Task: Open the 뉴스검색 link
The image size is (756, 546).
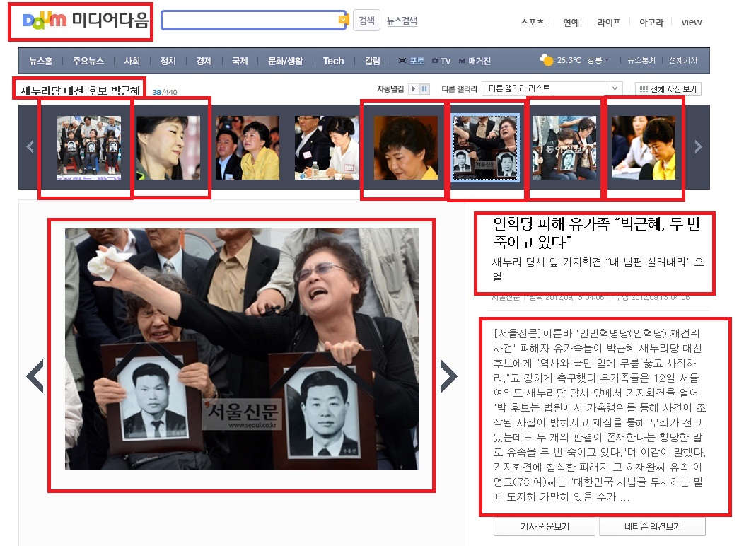Action: pyautogui.click(x=402, y=21)
